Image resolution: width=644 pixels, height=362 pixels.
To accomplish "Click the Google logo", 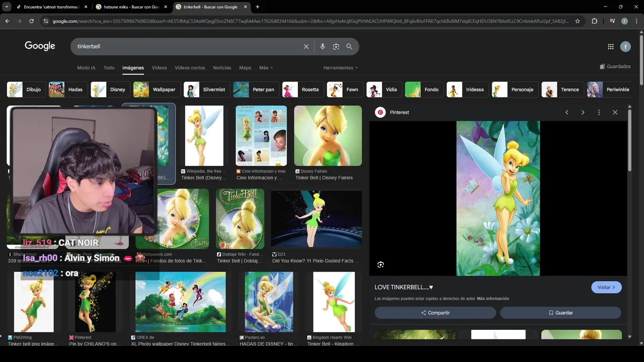I will 40,46.
